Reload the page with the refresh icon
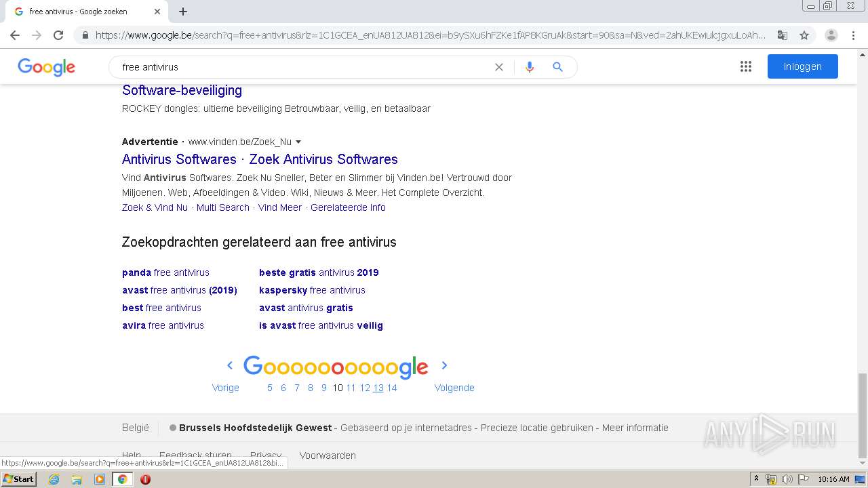The height and width of the screenshot is (488, 868). click(58, 35)
